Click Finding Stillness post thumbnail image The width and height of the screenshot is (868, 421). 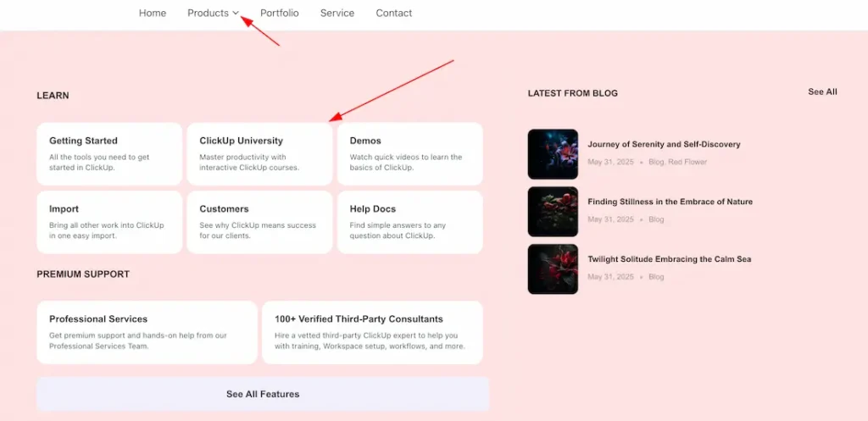click(553, 212)
